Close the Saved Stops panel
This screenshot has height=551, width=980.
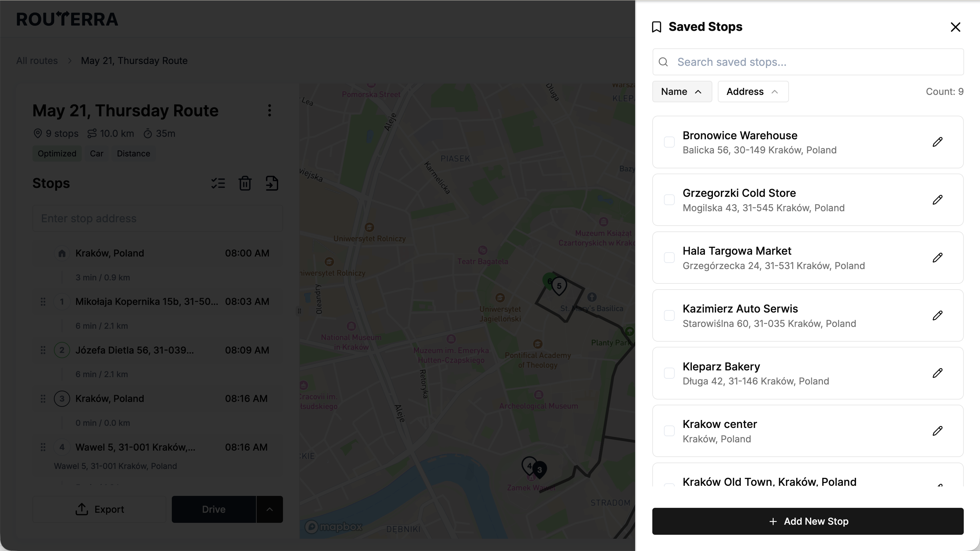(955, 27)
